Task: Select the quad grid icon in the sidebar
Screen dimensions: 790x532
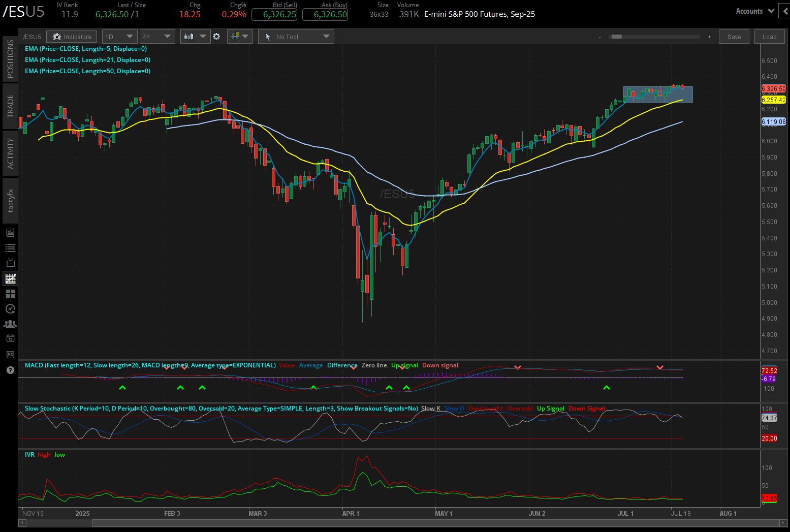Action: tap(10, 294)
